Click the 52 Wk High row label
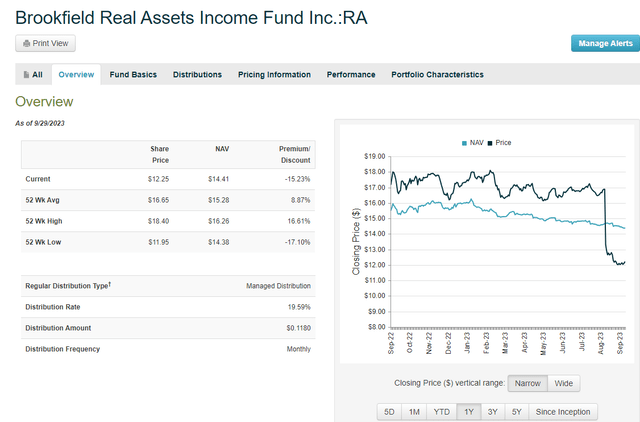 click(44, 221)
